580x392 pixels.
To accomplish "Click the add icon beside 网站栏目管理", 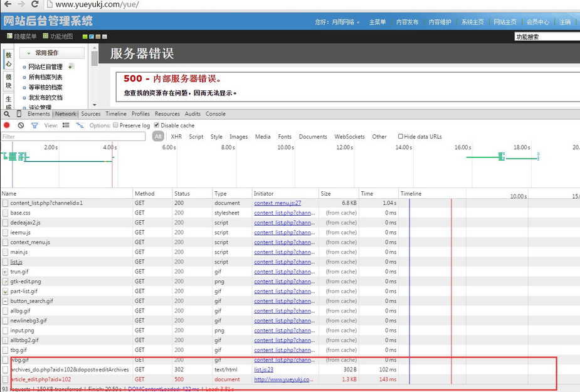I will click(71, 66).
